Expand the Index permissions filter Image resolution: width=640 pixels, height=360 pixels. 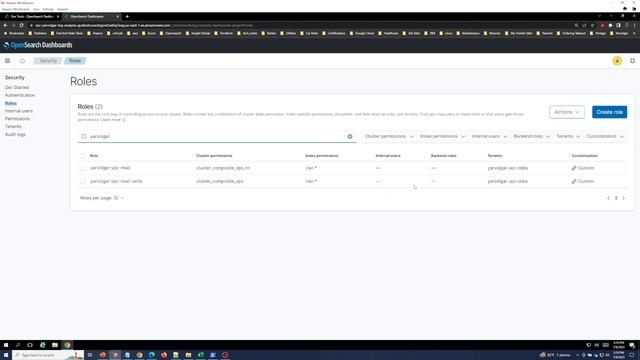pos(442,136)
